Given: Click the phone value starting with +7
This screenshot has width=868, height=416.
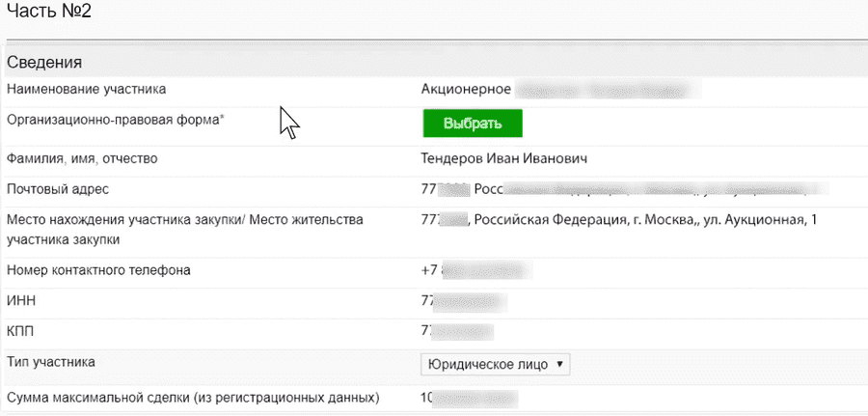Looking at the screenshot, I should [x=476, y=271].
